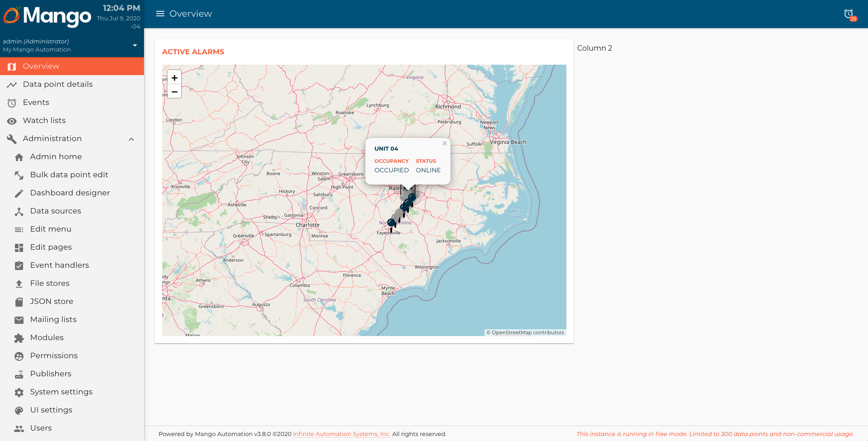Image resolution: width=868 pixels, height=441 pixels.
Task: Open Dashboard designer page
Action: tap(72, 193)
